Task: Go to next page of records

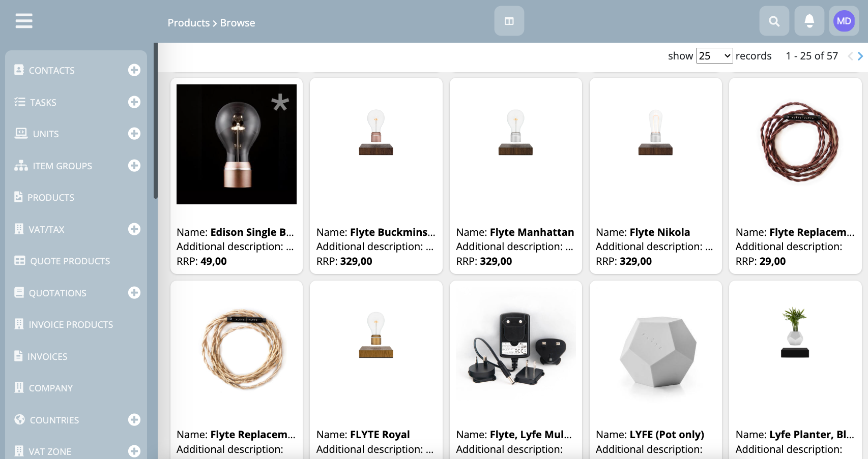Action: (x=860, y=56)
